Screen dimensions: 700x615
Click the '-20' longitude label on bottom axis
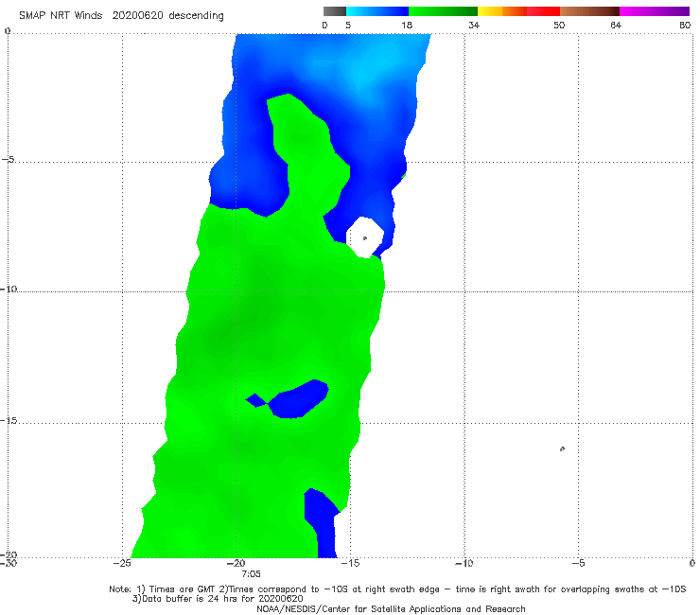pos(236,563)
